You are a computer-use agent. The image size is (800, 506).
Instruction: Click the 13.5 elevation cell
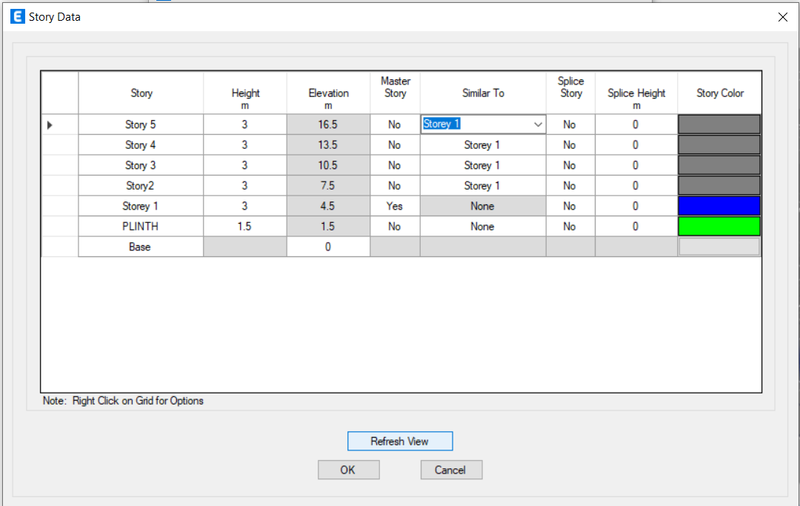pyautogui.click(x=328, y=145)
